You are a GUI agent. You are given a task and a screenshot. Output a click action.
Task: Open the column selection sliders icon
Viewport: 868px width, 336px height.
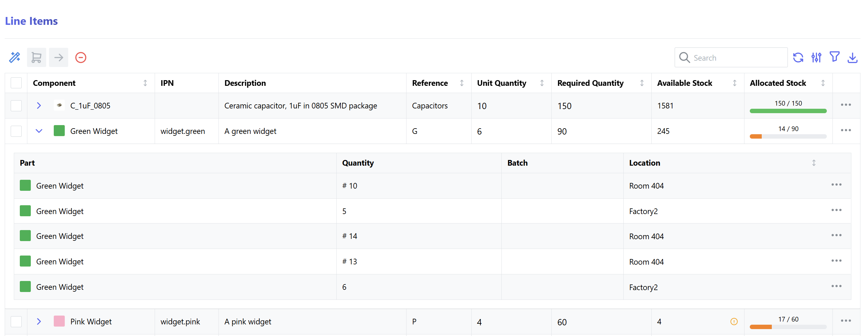816,58
